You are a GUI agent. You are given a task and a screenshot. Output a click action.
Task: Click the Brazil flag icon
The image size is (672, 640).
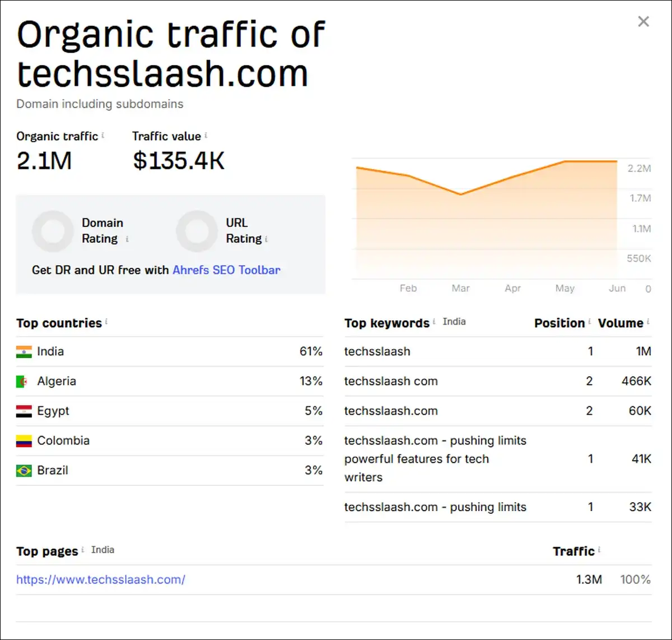click(x=24, y=471)
